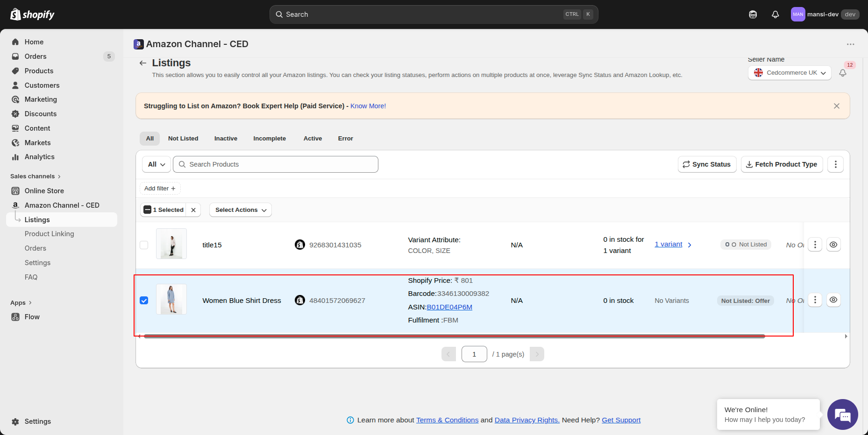Open Marketing section
Viewport: 868px width, 435px height.
tap(41, 99)
